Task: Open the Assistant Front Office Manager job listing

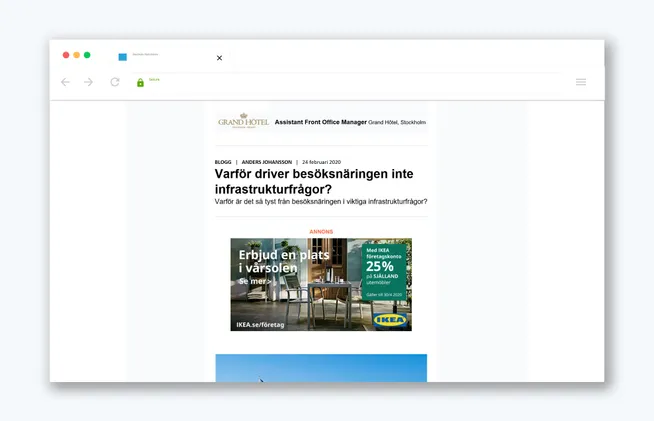Action: click(321, 122)
